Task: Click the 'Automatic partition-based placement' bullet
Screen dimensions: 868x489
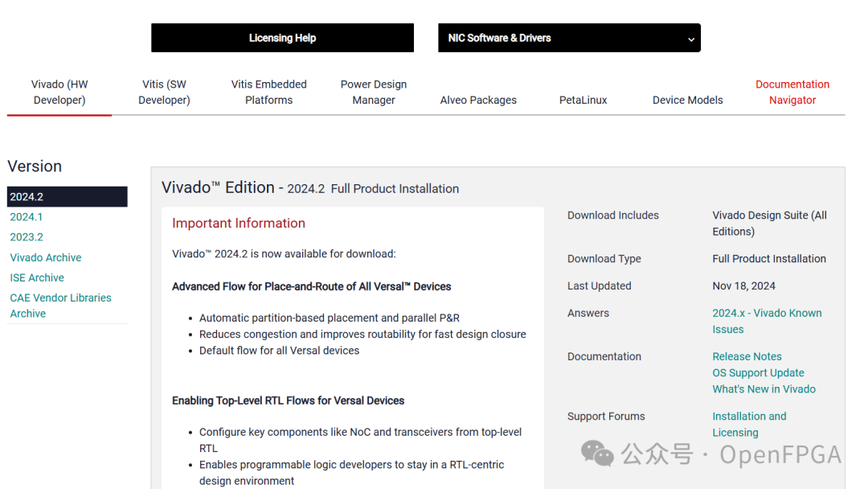Action: [330, 318]
